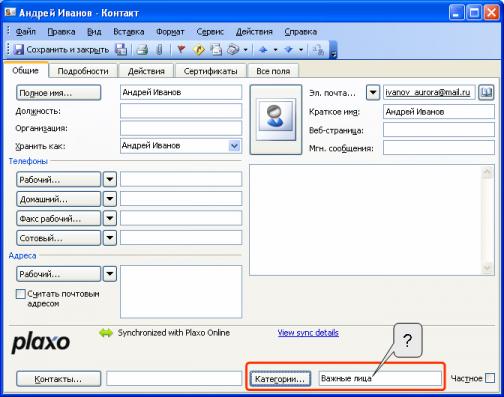This screenshot has width=504, height=397.
Task: Switch to the Подробности tab
Action: [83, 71]
